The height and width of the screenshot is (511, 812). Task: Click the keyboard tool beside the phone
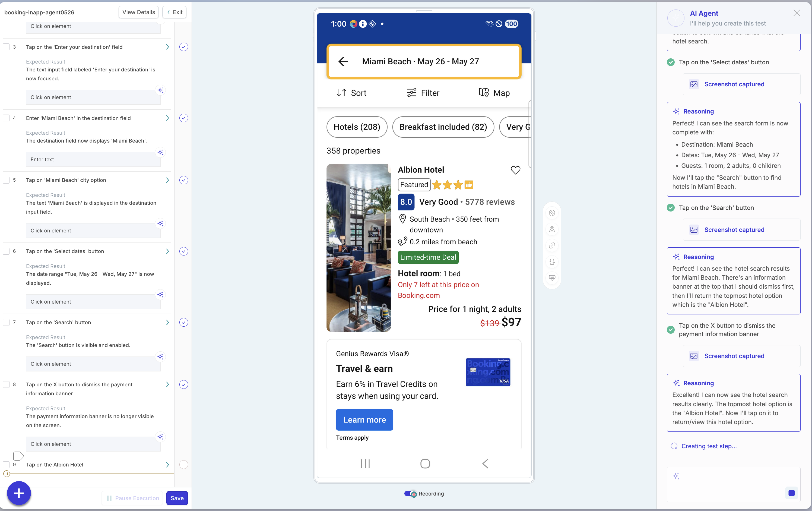point(552,277)
